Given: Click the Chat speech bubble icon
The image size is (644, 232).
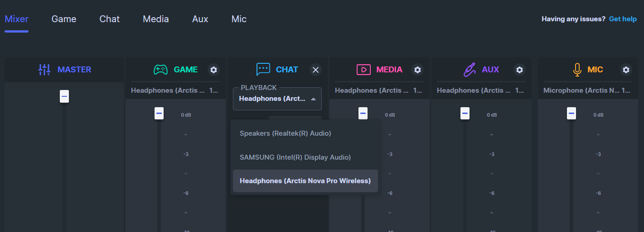Looking at the screenshot, I should pyautogui.click(x=263, y=70).
